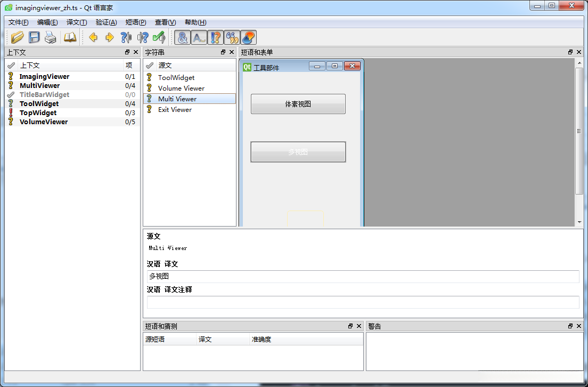The width and height of the screenshot is (588, 387).
Task: Jump to previous unfinished item icon
Action: [126, 37]
